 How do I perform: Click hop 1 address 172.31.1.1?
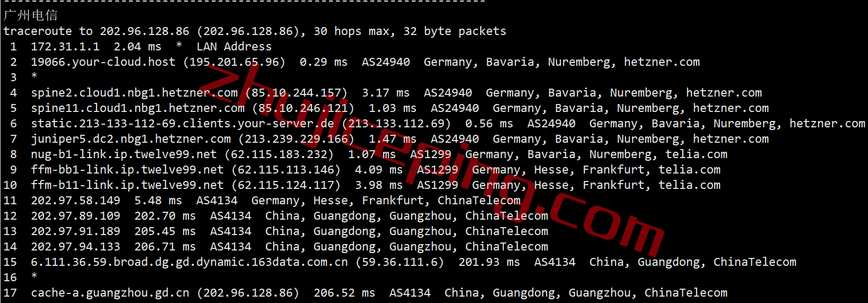pos(65,47)
